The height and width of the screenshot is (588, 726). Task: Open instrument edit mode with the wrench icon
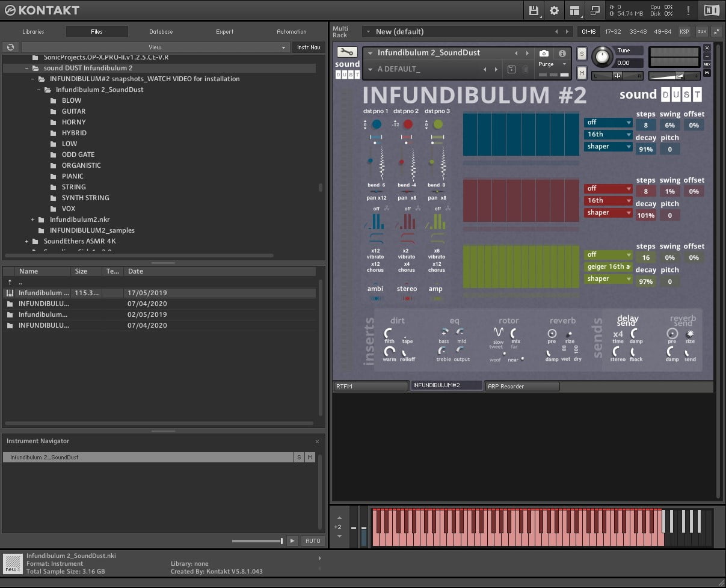pos(348,52)
